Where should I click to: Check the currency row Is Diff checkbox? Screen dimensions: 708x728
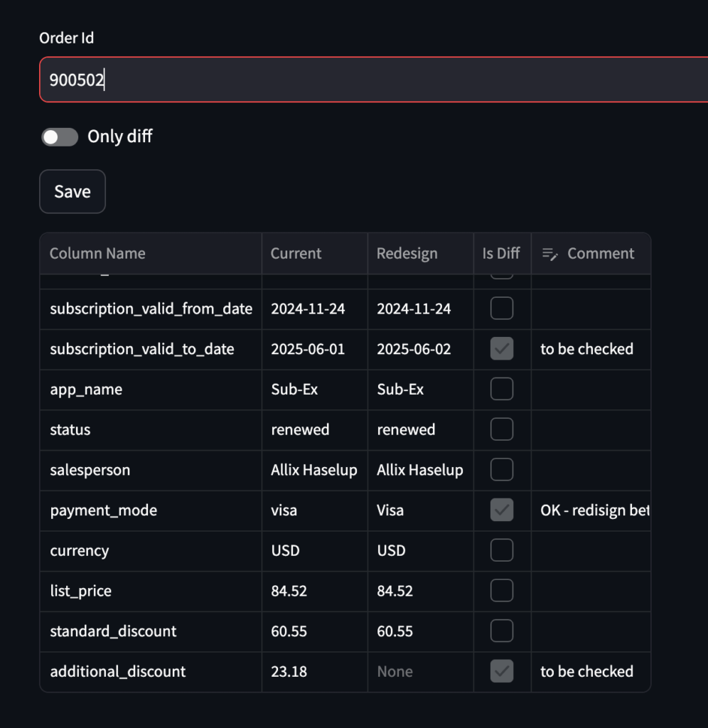pyautogui.click(x=502, y=550)
